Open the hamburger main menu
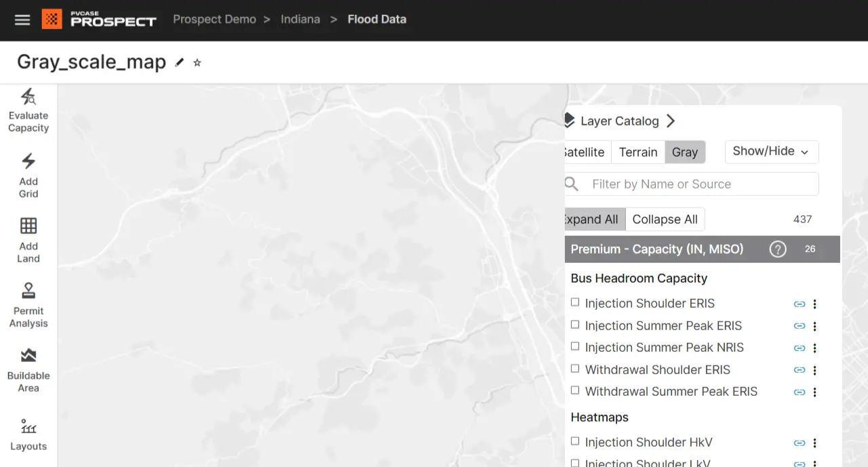This screenshot has width=868, height=467. pyautogui.click(x=22, y=20)
